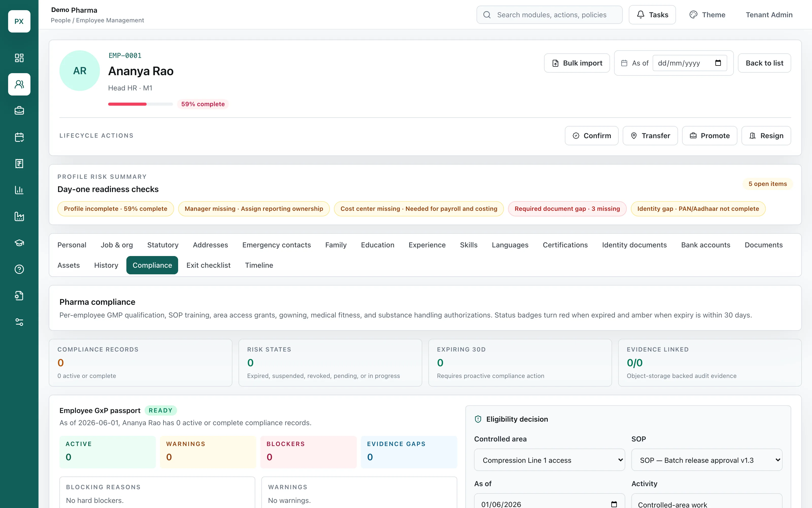Click the Confirm lifecycle action
The width and height of the screenshot is (812, 508).
(591, 135)
